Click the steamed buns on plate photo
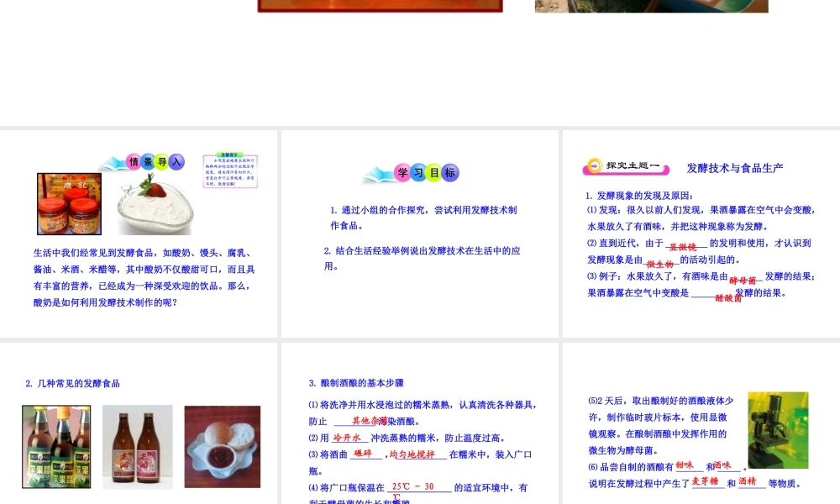Image resolution: width=840 pixels, height=504 pixels. (223, 447)
